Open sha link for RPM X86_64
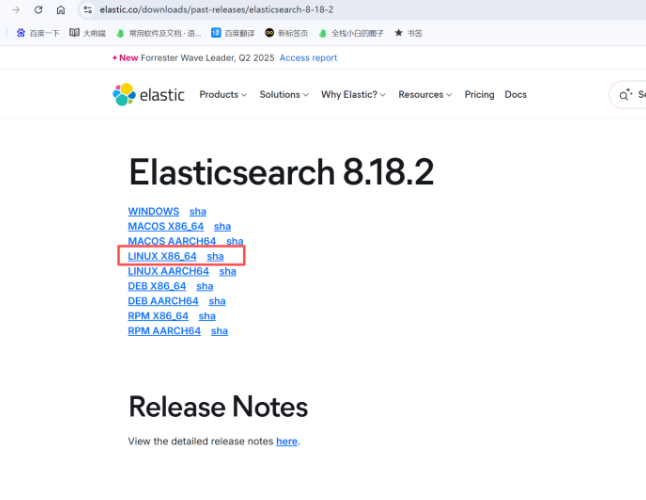The height and width of the screenshot is (500, 646). tap(207, 316)
